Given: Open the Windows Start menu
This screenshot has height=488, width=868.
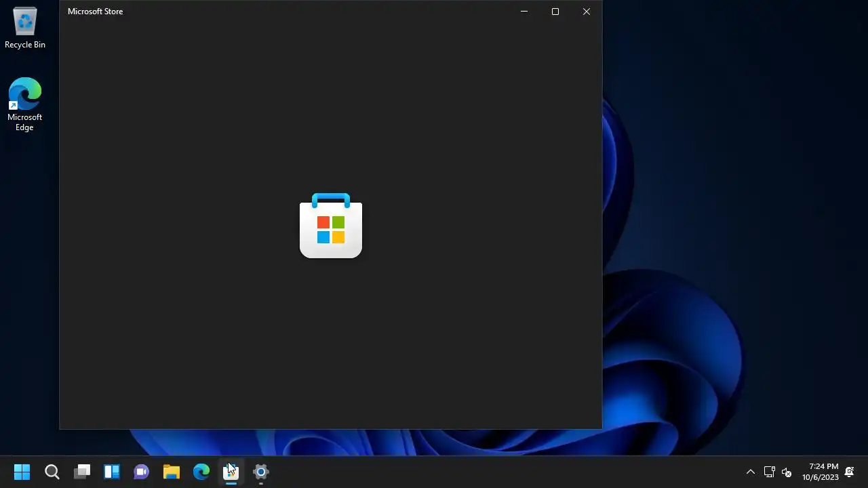Looking at the screenshot, I should pyautogui.click(x=22, y=472).
